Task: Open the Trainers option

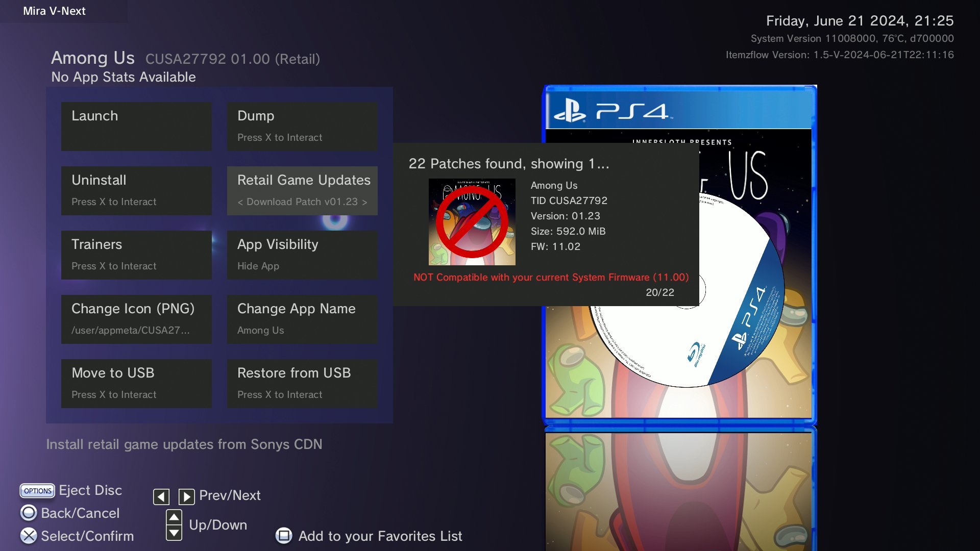Action: pos(136,255)
